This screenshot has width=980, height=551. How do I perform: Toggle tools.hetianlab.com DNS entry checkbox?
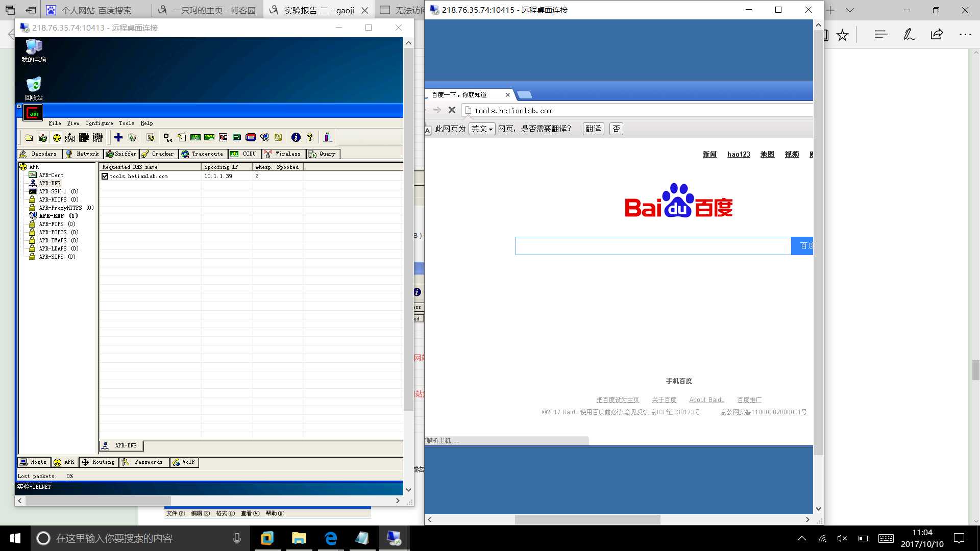pyautogui.click(x=105, y=176)
